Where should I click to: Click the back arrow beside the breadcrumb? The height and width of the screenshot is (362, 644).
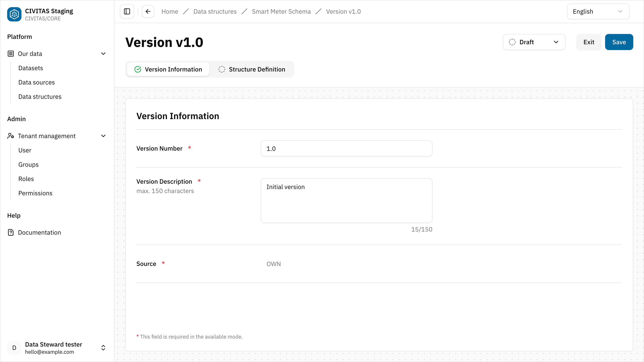[148, 11]
